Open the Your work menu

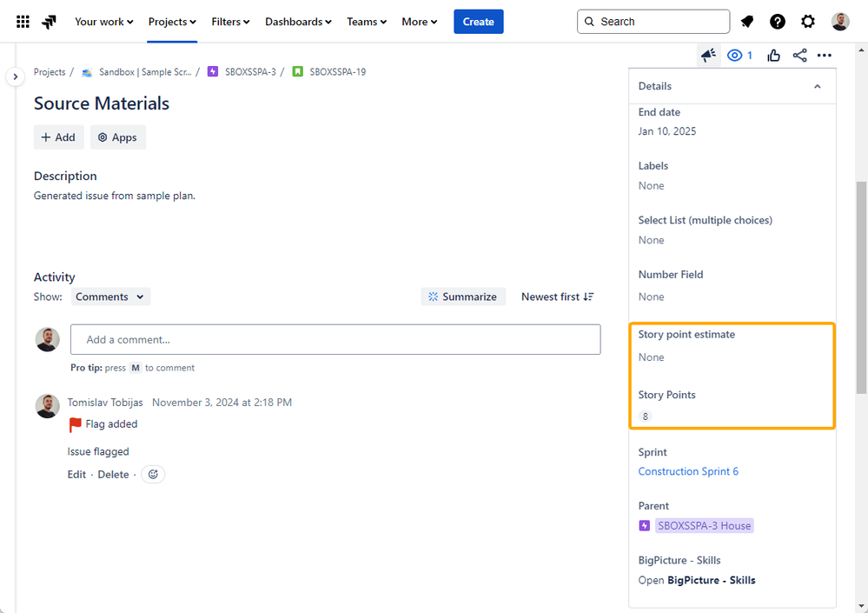[x=103, y=22]
